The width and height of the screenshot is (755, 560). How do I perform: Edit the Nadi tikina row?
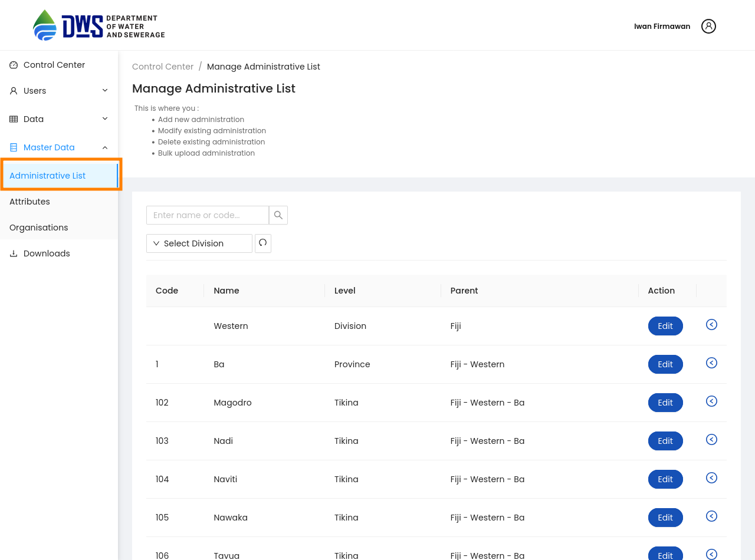point(665,441)
